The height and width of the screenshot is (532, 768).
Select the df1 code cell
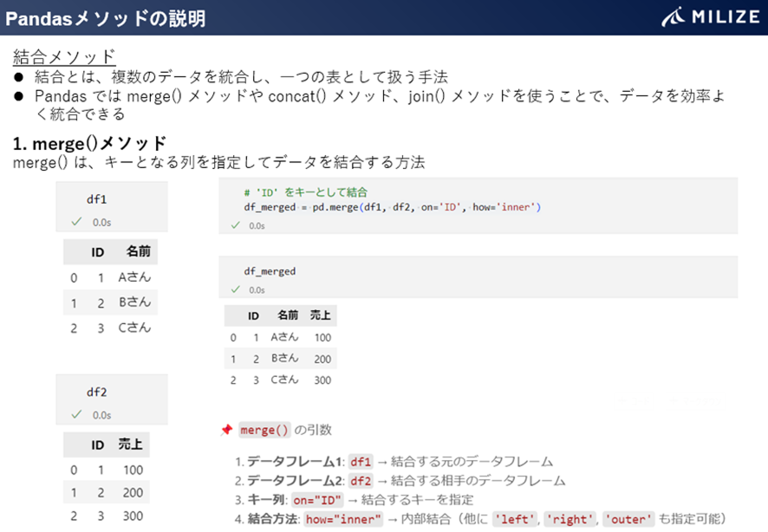(x=112, y=206)
